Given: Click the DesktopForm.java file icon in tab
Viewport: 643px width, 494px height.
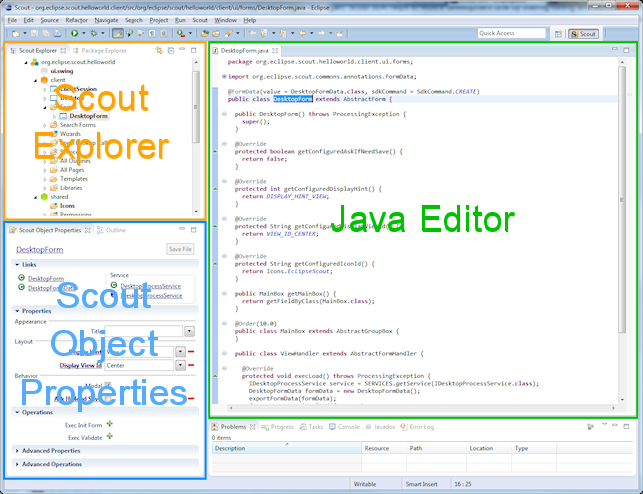Looking at the screenshot, I should (215, 51).
